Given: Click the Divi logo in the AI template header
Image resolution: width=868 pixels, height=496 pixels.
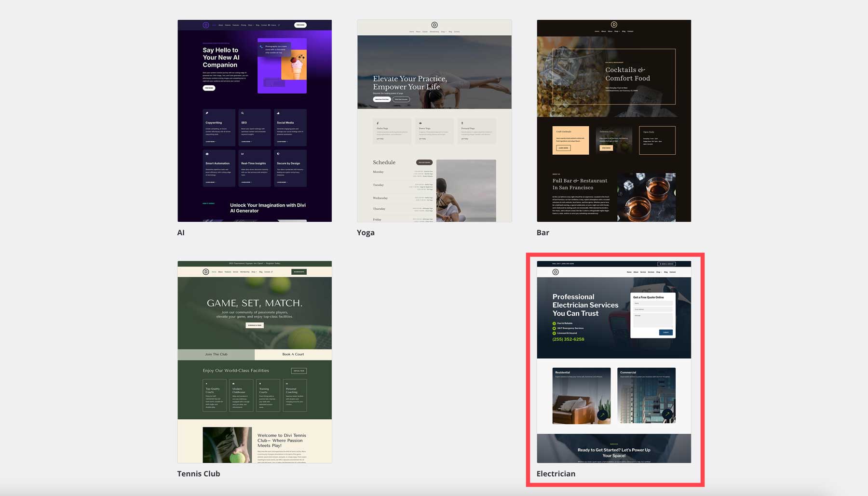Looking at the screenshot, I should click(x=206, y=25).
